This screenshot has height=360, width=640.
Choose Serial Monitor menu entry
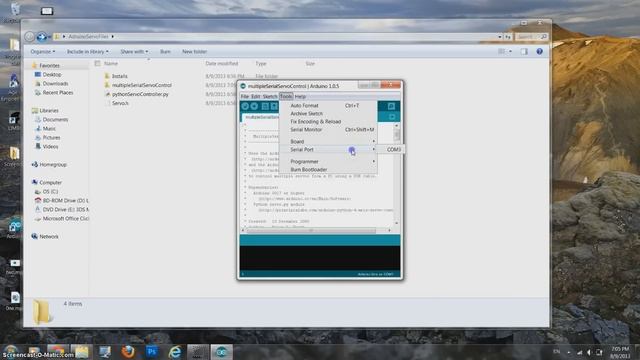click(328, 129)
